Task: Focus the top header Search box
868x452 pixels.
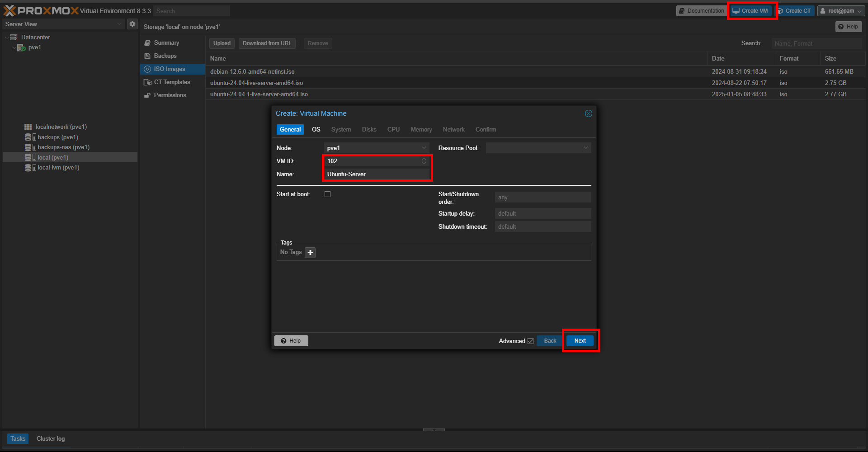Action: tap(192, 11)
